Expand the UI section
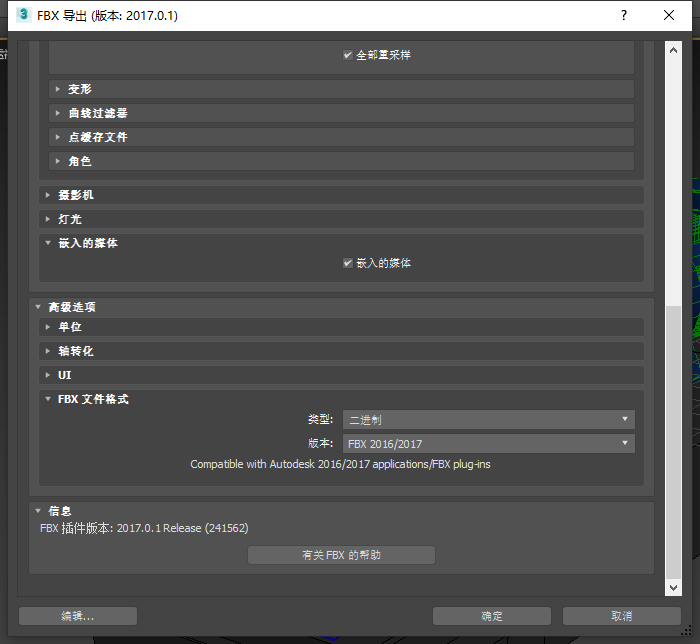The image size is (700, 644). click(x=341, y=375)
